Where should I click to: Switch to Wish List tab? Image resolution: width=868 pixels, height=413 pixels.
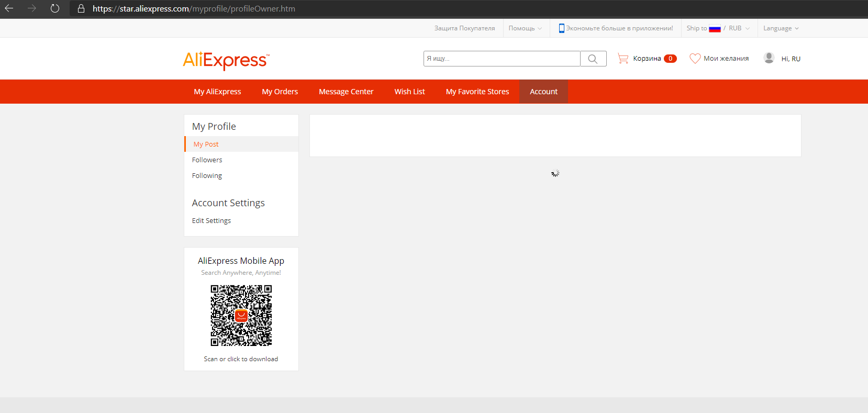[x=410, y=92]
